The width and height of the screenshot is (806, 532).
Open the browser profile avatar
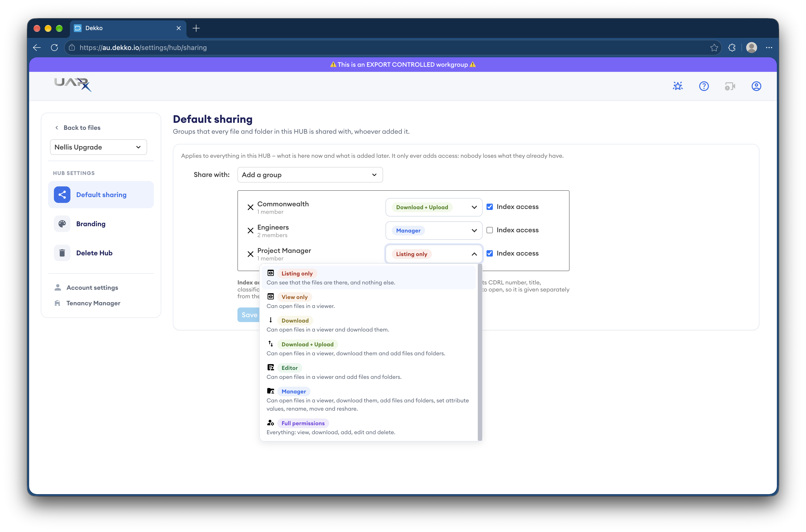click(x=751, y=48)
